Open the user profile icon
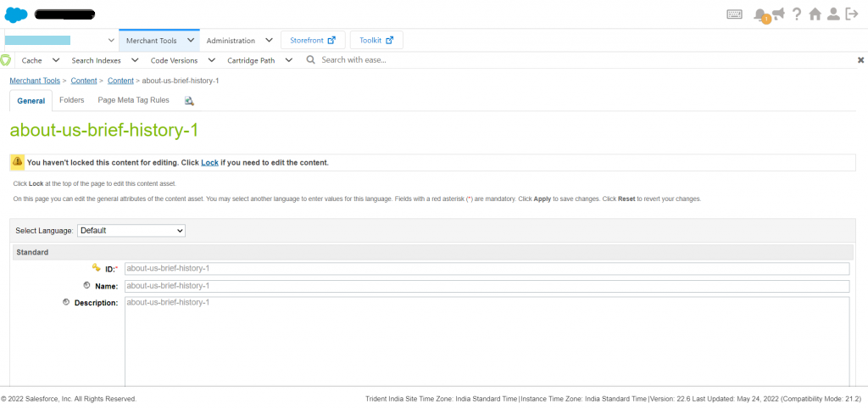The width and height of the screenshot is (868, 409). point(833,14)
